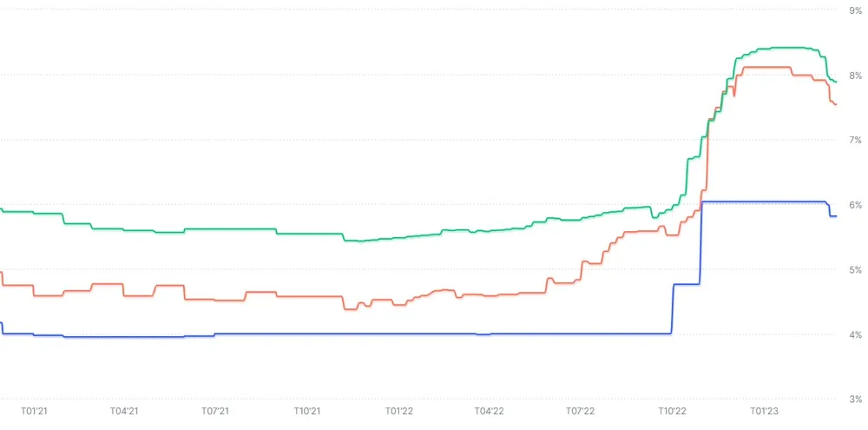Image resolution: width=868 pixels, height=430 pixels.
Task: Select the T01'22 date label
Action: pos(398,410)
